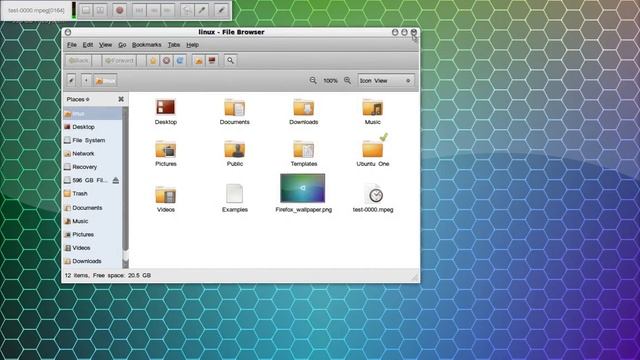The width and height of the screenshot is (640, 360).
Task: Open the Edit menu
Action: [x=88, y=45]
